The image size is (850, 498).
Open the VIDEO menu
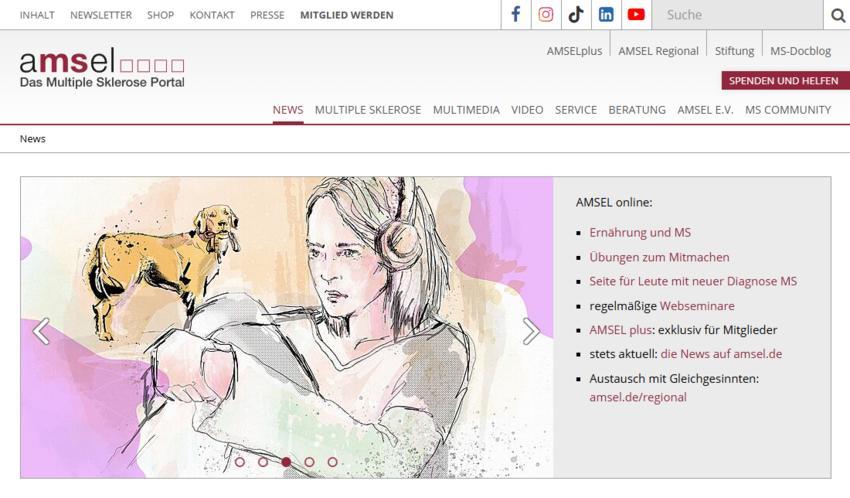(527, 110)
